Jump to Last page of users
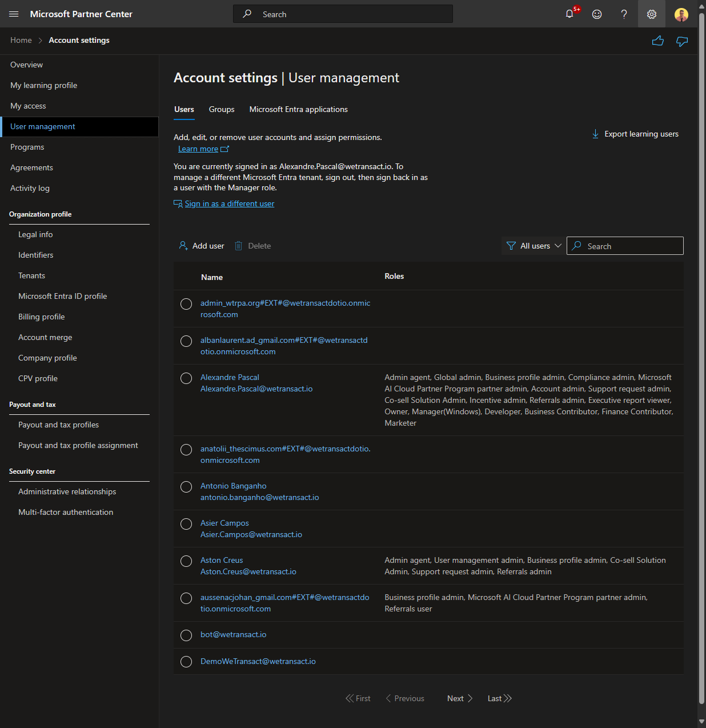This screenshot has width=706, height=728. (500, 698)
